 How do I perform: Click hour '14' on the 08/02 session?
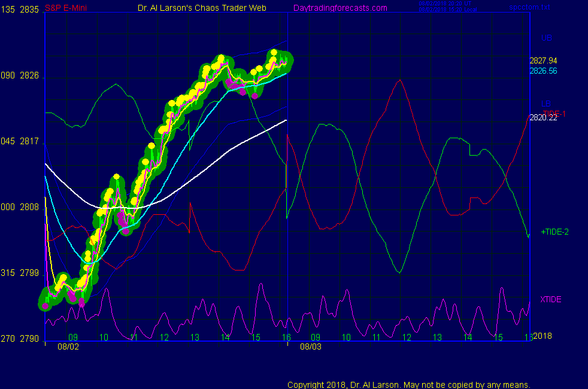click(x=225, y=338)
